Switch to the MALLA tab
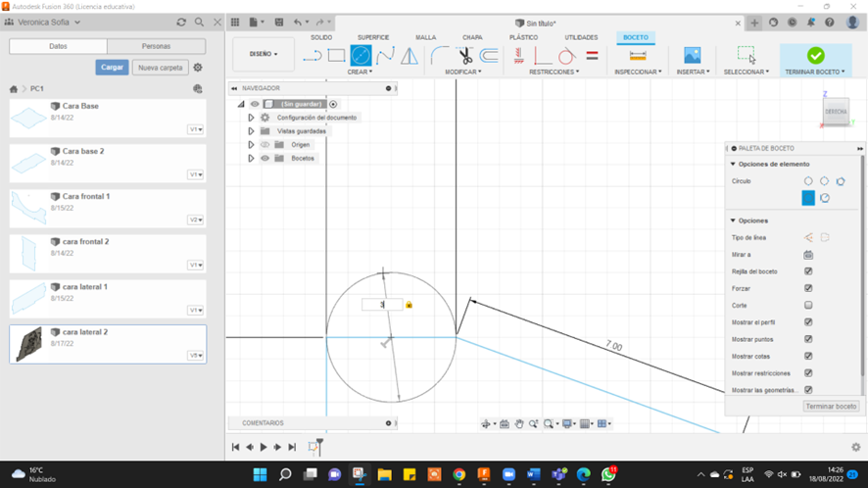The width and height of the screenshot is (868, 488). [x=426, y=37]
